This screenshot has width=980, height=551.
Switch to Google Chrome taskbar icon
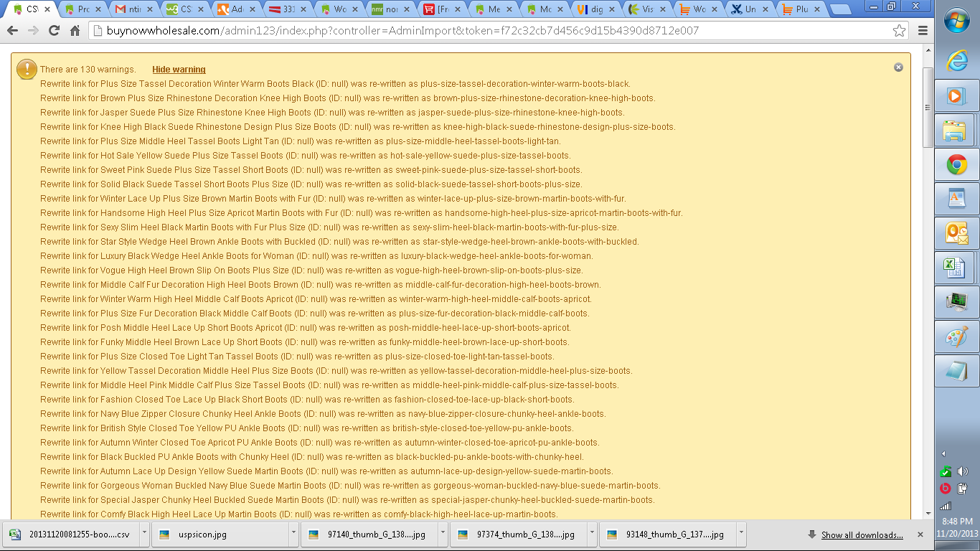coord(956,165)
